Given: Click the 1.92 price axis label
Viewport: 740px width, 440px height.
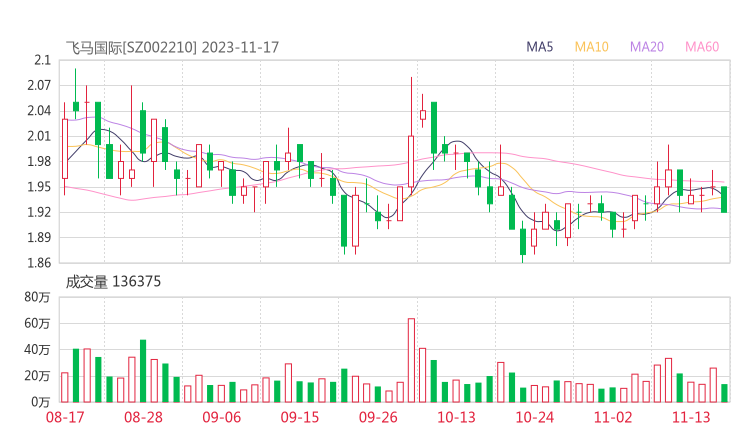Looking at the screenshot, I should point(39,212).
